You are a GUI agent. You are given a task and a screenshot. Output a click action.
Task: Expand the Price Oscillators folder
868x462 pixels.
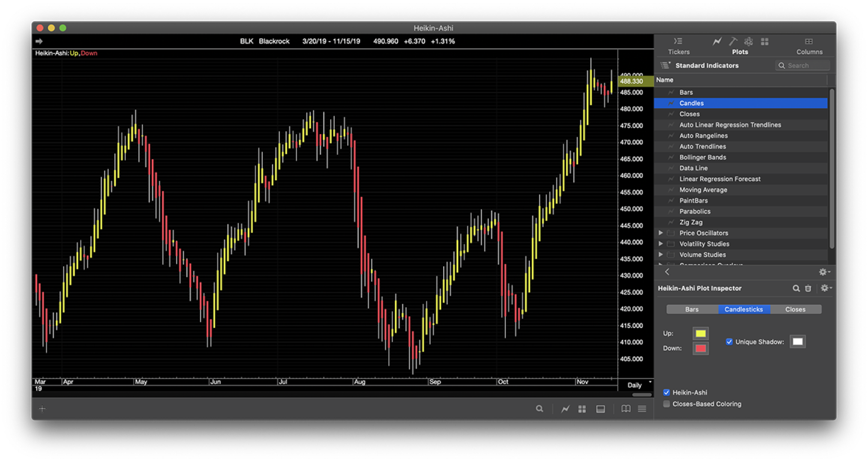pyautogui.click(x=661, y=233)
